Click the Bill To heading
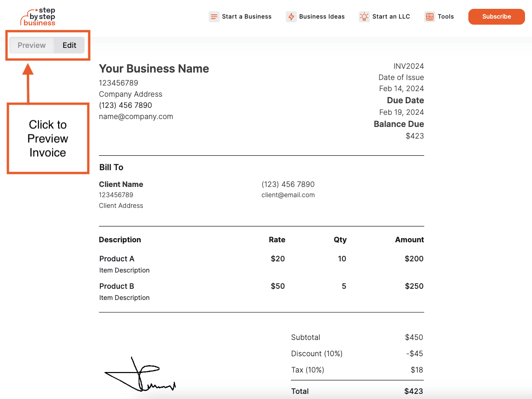Viewport: 532px width, 399px height. point(112,167)
